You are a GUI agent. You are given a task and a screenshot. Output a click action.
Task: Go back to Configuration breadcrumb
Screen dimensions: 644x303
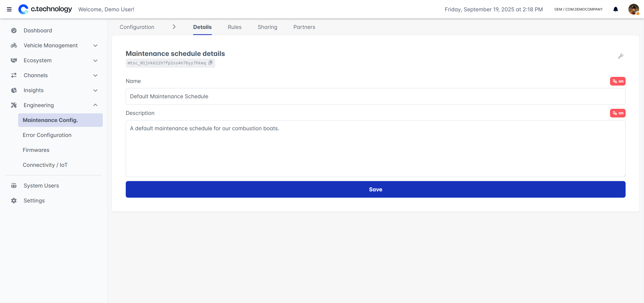pos(137,27)
